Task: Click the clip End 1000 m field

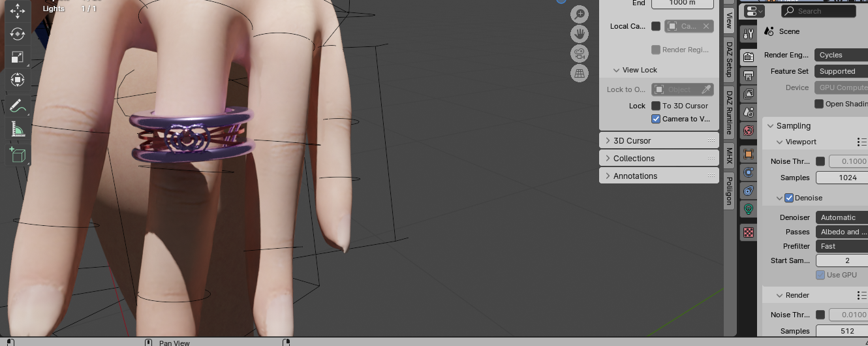Action: pos(682,3)
